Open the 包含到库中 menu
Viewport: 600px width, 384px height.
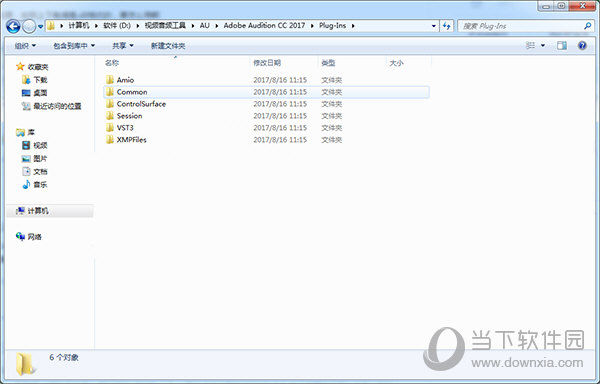click(x=74, y=46)
